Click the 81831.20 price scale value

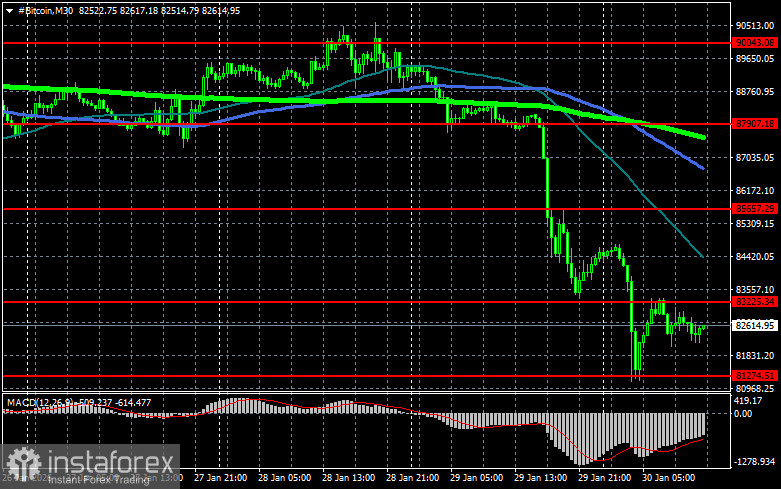click(755, 356)
